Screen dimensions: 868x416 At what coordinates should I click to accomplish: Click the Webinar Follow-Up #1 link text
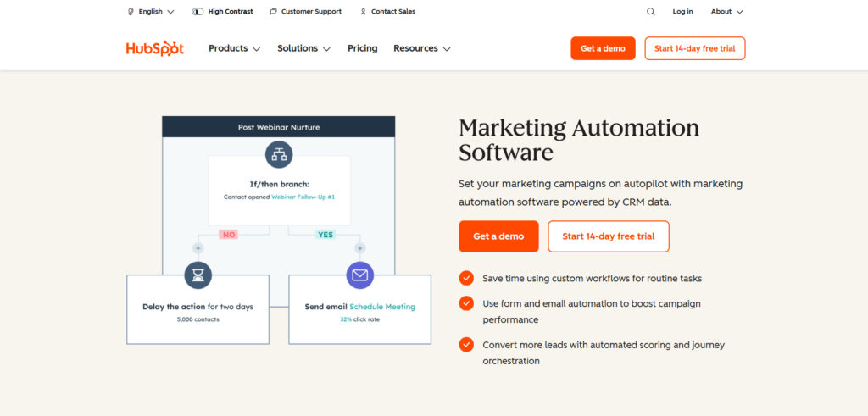[x=303, y=197]
